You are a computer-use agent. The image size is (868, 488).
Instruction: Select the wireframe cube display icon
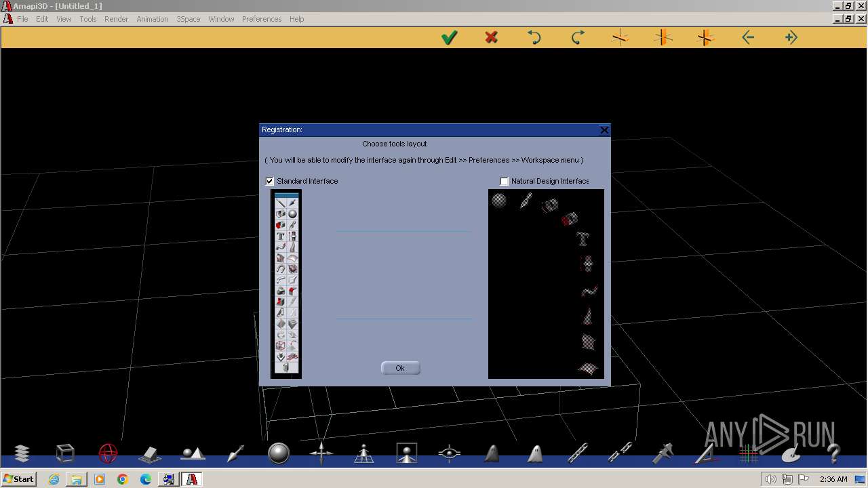coord(65,453)
